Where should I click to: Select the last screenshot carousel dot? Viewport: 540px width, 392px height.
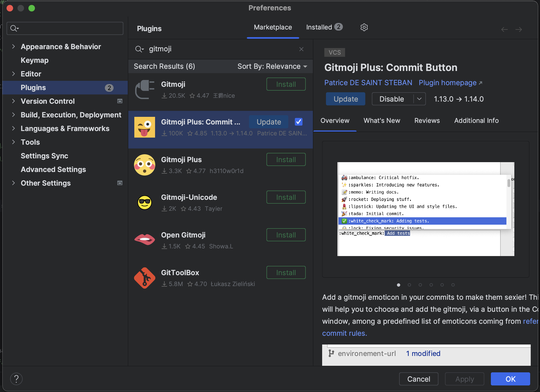click(453, 285)
